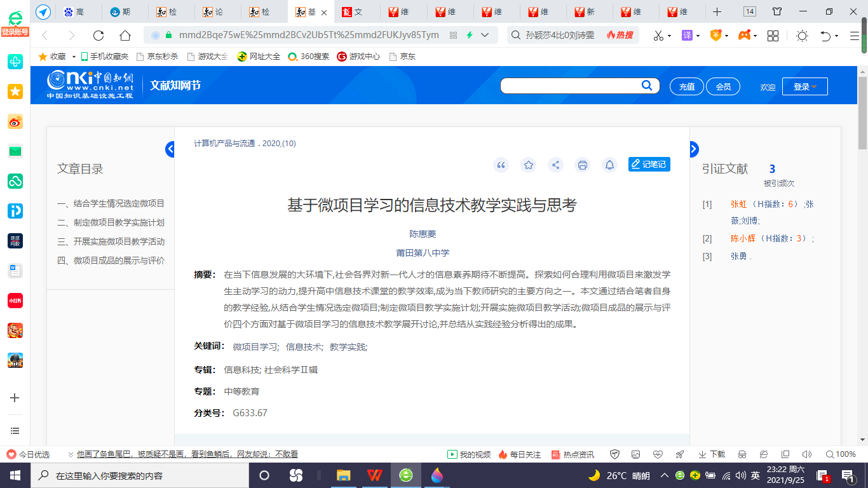Click keyword 微项目学习
The height and width of the screenshot is (488, 868).
pyautogui.click(x=256, y=347)
